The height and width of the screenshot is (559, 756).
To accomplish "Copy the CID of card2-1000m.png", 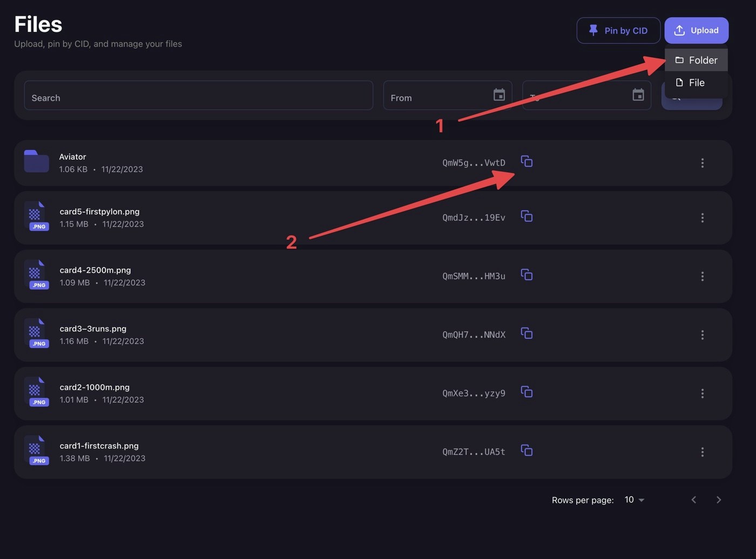I will point(526,392).
